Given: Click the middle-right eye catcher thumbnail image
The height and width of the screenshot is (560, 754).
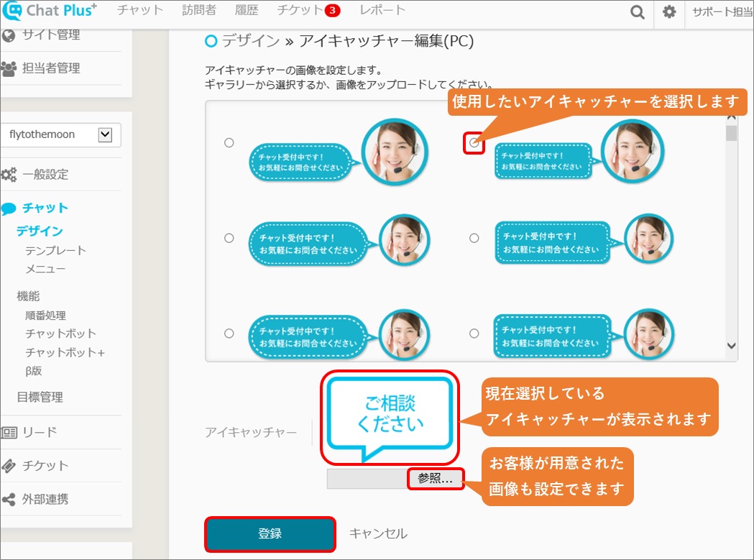Looking at the screenshot, I should point(584,239).
